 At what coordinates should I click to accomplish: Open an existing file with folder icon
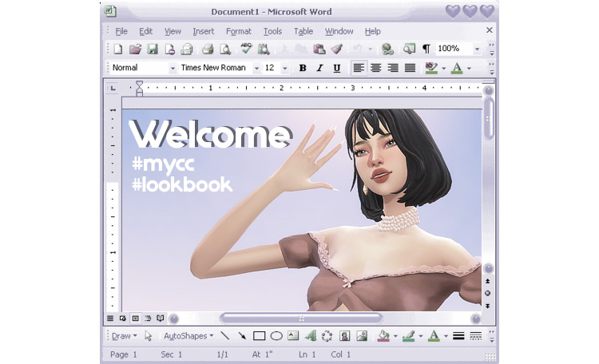pos(135,49)
